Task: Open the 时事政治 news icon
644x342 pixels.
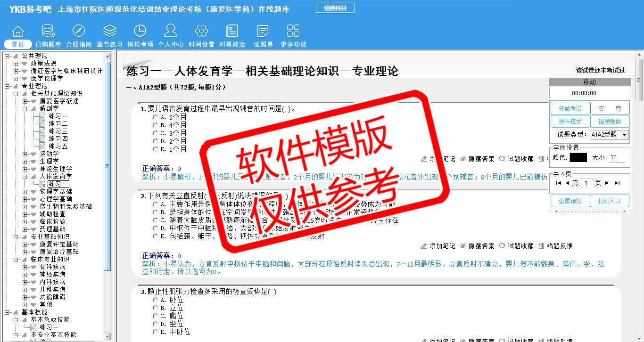Action: click(x=232, y=32)
